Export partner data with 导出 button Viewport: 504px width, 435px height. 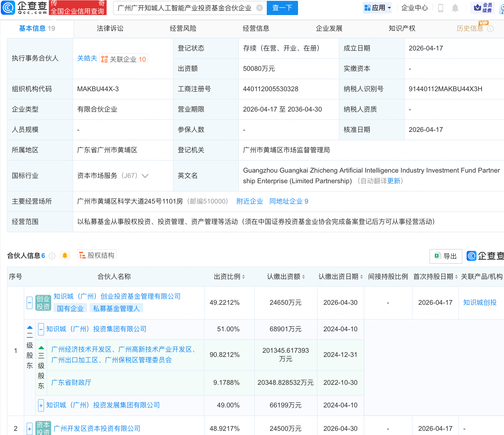point(446,256)
